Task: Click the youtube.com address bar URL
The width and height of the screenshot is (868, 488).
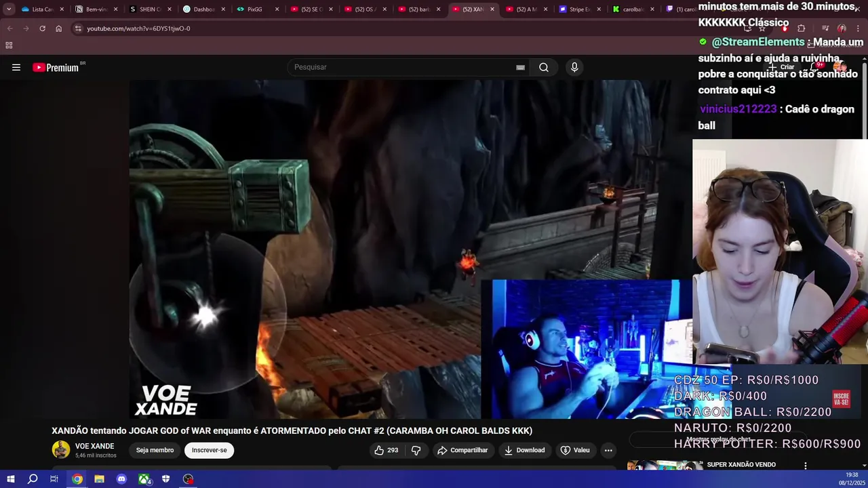Action: 138,28
